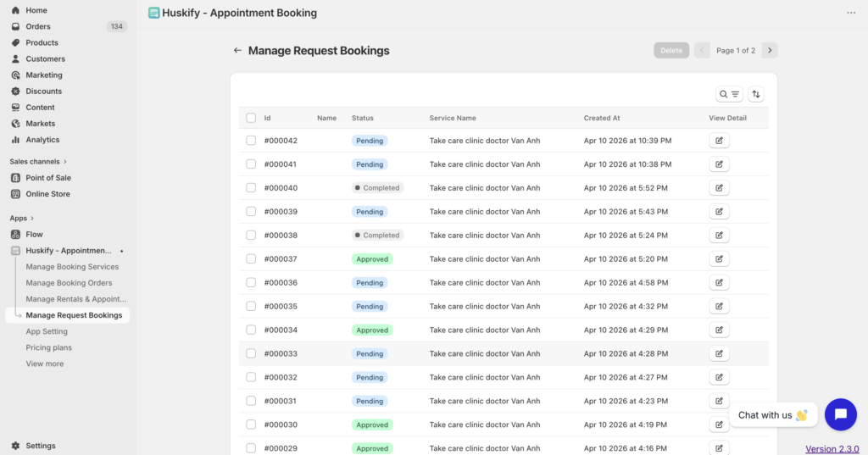Click the sort bookings icon
The width and height of the screenshot is (868, 455).
(755, 94)
